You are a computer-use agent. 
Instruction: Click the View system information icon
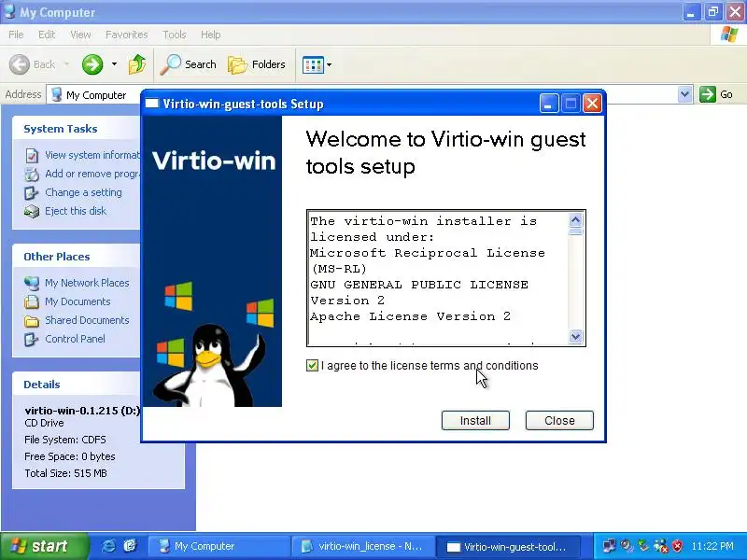click(32, 155)
